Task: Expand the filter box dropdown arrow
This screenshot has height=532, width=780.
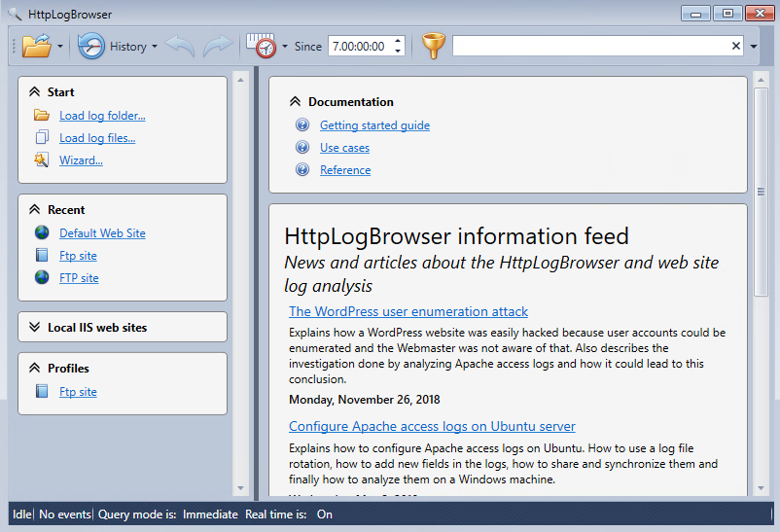Action: 754,47
